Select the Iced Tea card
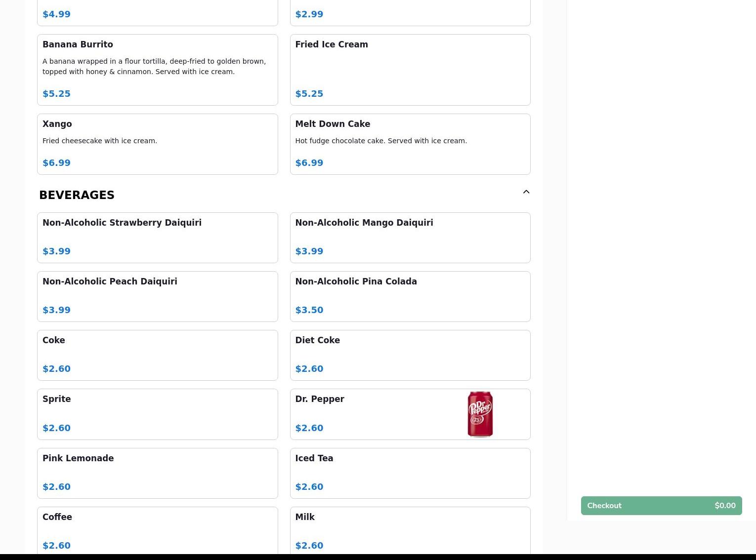The height and width of the screenshot is (560, 756). coord(410,473)
